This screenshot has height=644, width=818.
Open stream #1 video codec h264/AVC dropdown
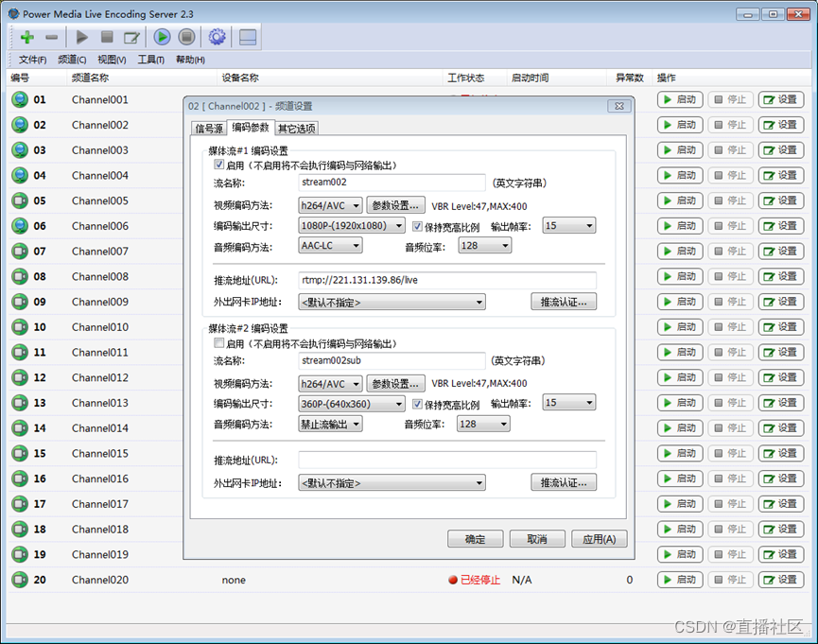330,205
